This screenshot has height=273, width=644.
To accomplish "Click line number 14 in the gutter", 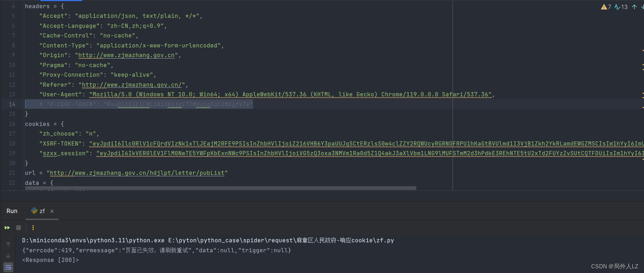I will pos(12,104).
